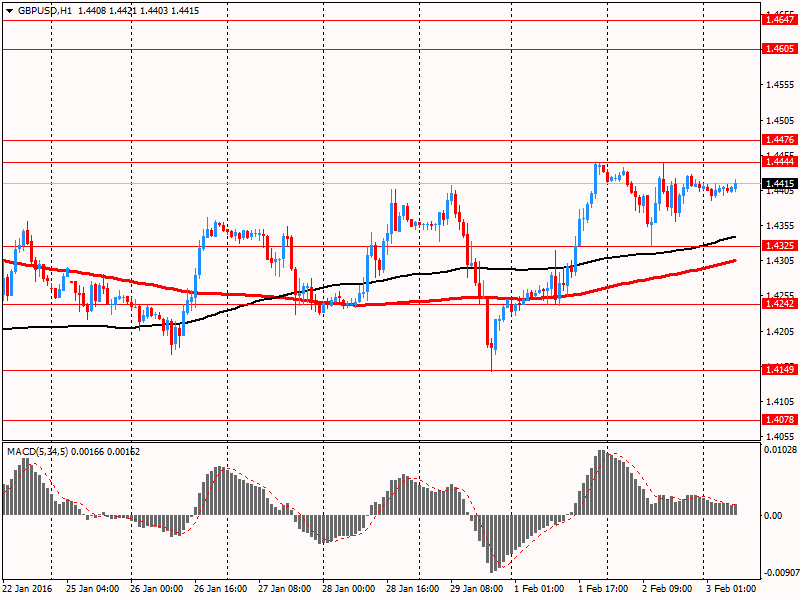
Task: Click the 1.4205 price scale value
Action: coord(781,332)
